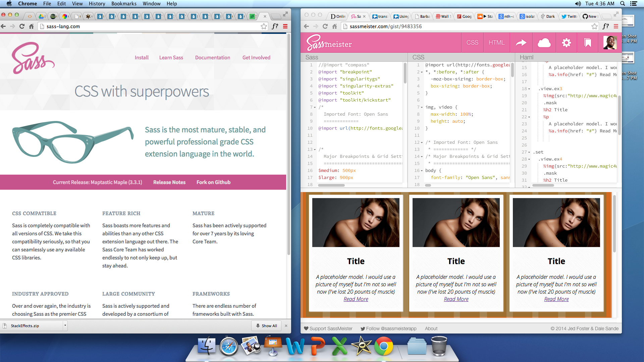Star the sassmeister.com gist page
The height and width of the screenshot is (362, 644).
[x=595, y=26]
